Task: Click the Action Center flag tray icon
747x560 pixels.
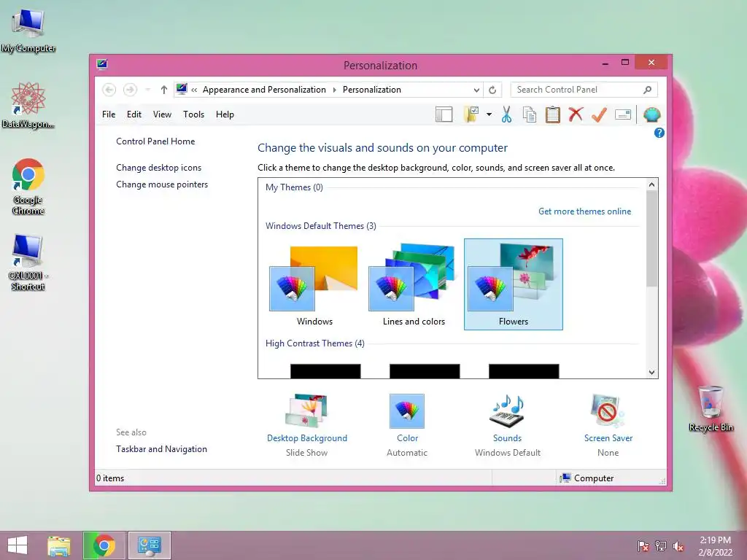Action: click(643, 546)
